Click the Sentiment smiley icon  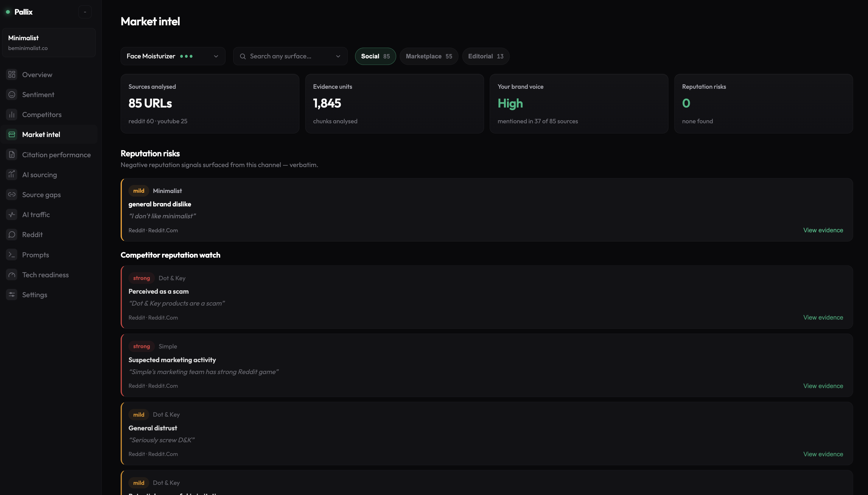(12, 94)
